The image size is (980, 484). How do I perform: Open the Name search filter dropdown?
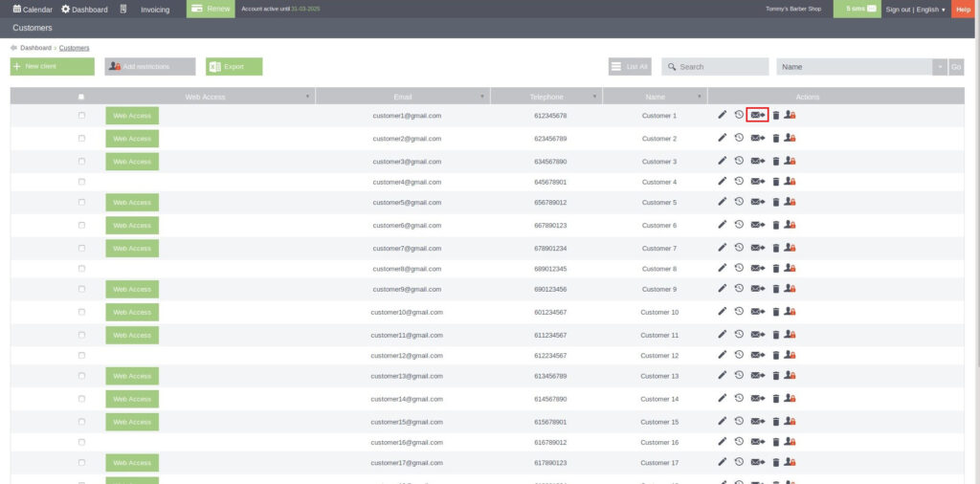click(940, 67)
